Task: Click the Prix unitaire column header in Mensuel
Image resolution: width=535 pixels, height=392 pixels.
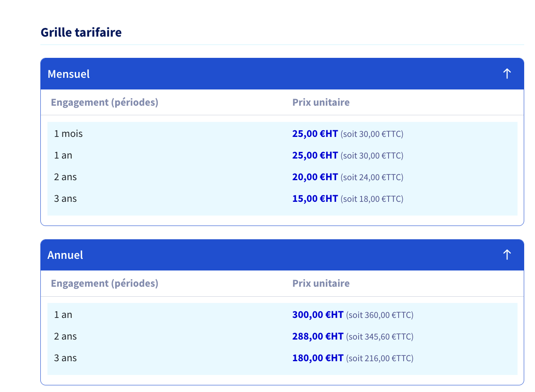Action: click(x=321, y=102)
